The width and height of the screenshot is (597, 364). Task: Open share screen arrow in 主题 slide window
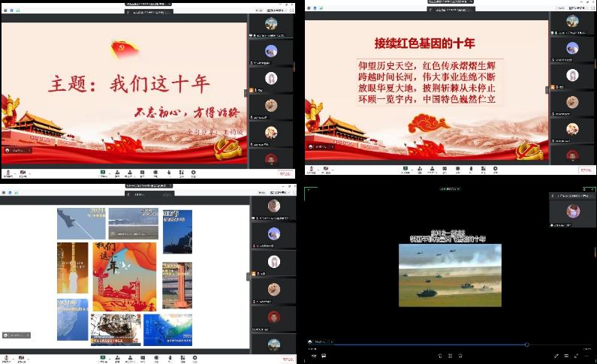tap(109, 173)
